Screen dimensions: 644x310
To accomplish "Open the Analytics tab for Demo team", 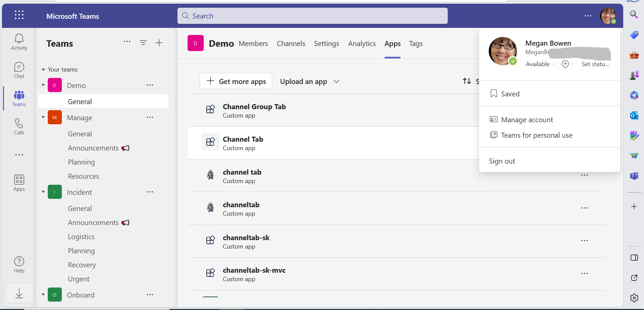I will [361, 43].
